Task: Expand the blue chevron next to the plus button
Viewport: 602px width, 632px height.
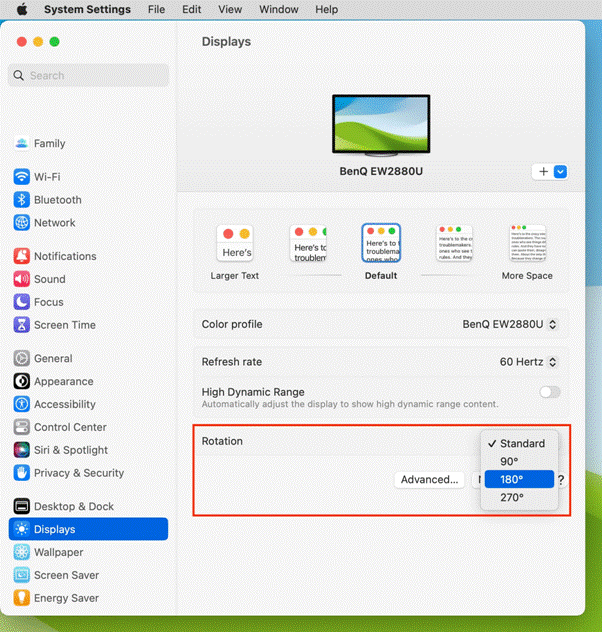Action: coord(560,172)
